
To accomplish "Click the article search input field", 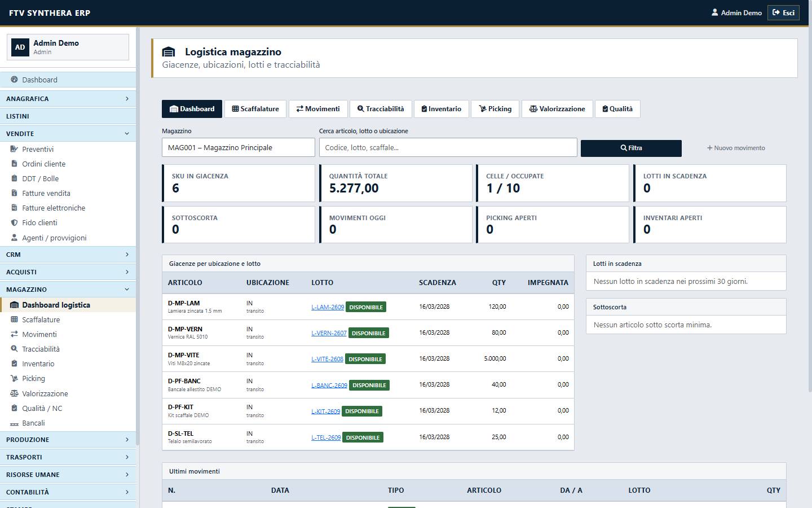I will click(448, 147).
